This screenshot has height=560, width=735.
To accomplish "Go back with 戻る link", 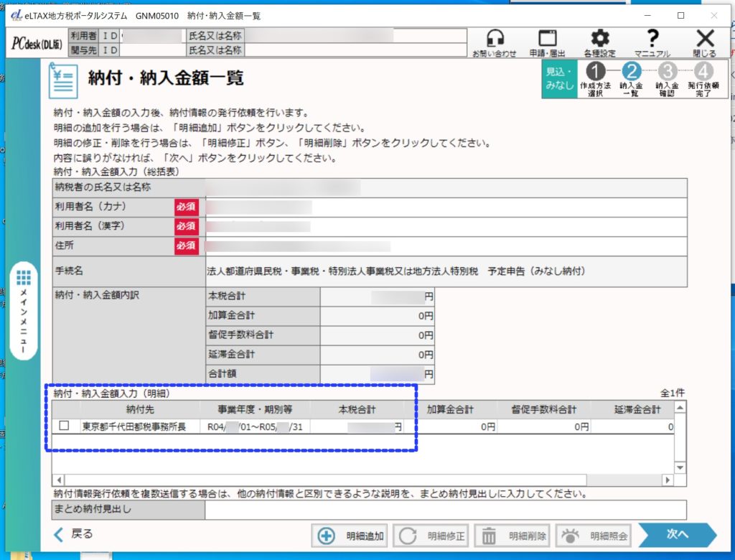I will 74,534.
